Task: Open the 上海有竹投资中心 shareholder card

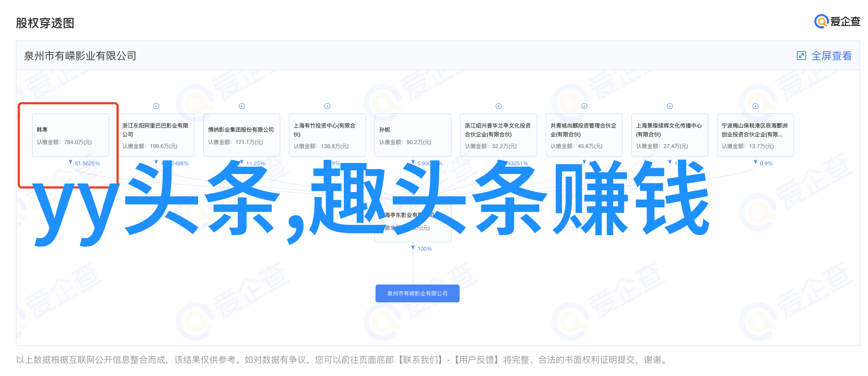Action: tap(327, 135)
